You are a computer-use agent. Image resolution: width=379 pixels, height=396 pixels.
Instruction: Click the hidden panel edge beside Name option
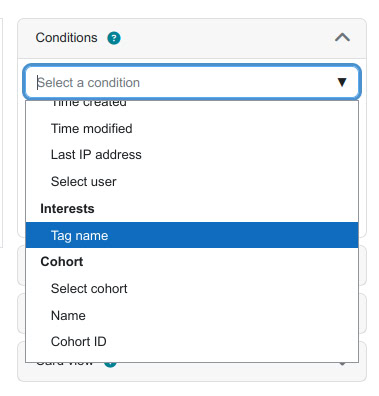coord(363,313)
